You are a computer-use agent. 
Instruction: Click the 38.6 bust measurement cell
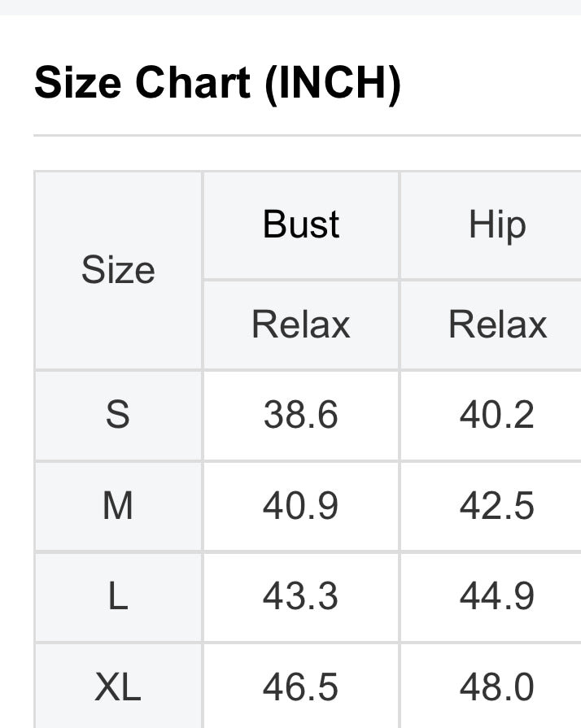pos(300,415)
